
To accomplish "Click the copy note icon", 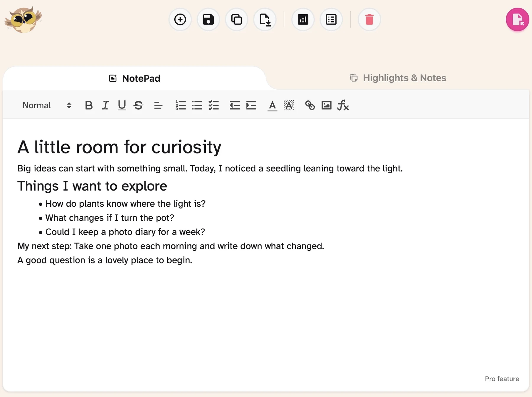I will pyautogui.click(x=236, y=20).
